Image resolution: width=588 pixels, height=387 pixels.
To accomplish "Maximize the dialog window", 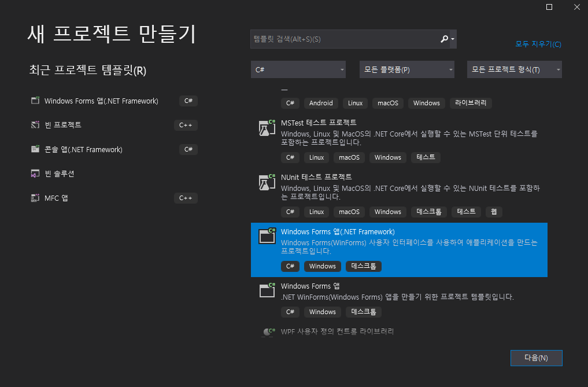I will click(549, 7).
